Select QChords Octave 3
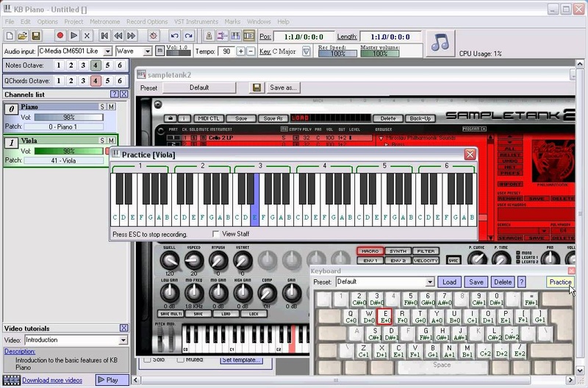This screenshot has width=588, height=388. pos(83,81)
